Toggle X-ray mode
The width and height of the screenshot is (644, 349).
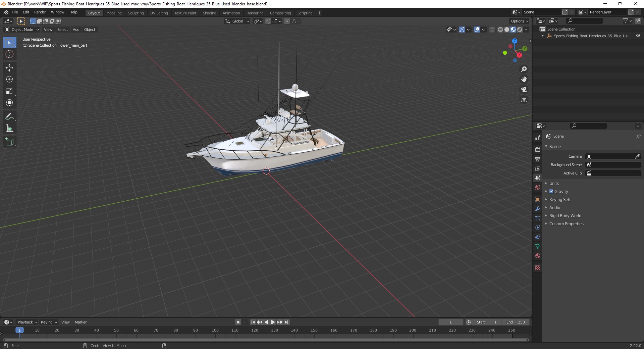(492, 30)
